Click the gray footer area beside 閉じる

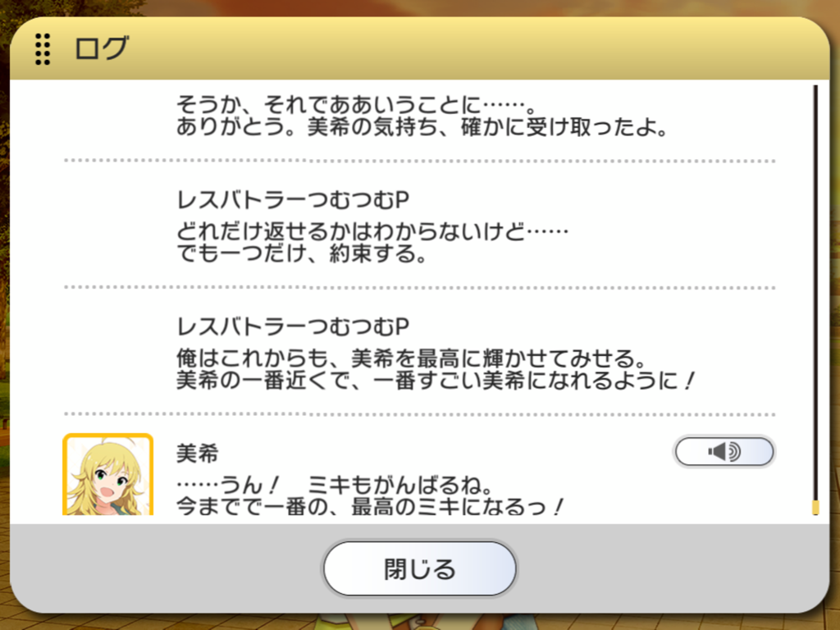click(x=669, y=568)
